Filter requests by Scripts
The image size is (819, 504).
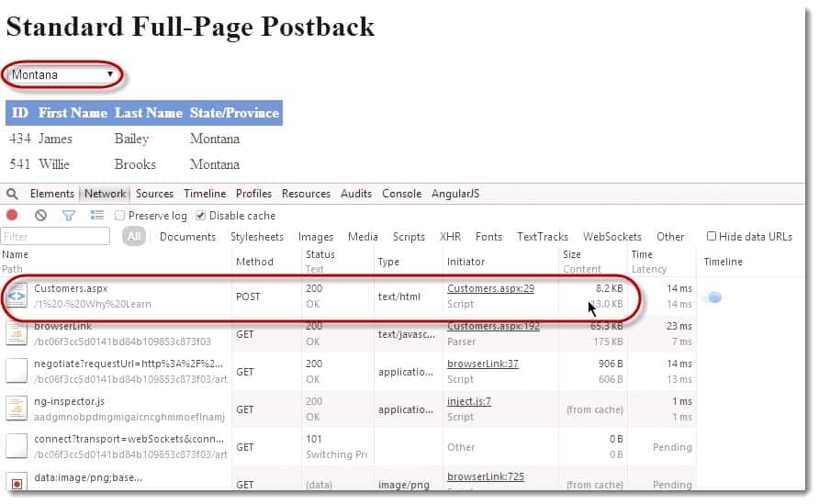click(409, 237)
